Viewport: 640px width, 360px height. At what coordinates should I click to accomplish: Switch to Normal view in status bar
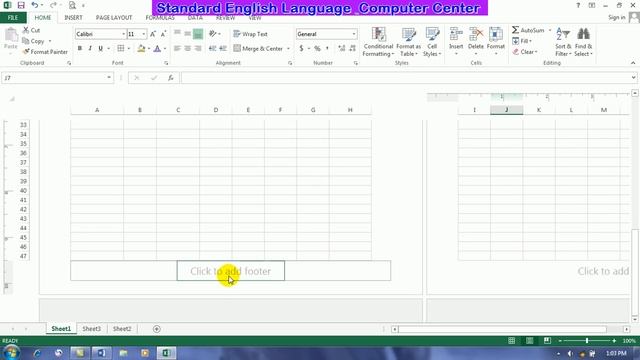pyautogui.click(x=511, y=340)
